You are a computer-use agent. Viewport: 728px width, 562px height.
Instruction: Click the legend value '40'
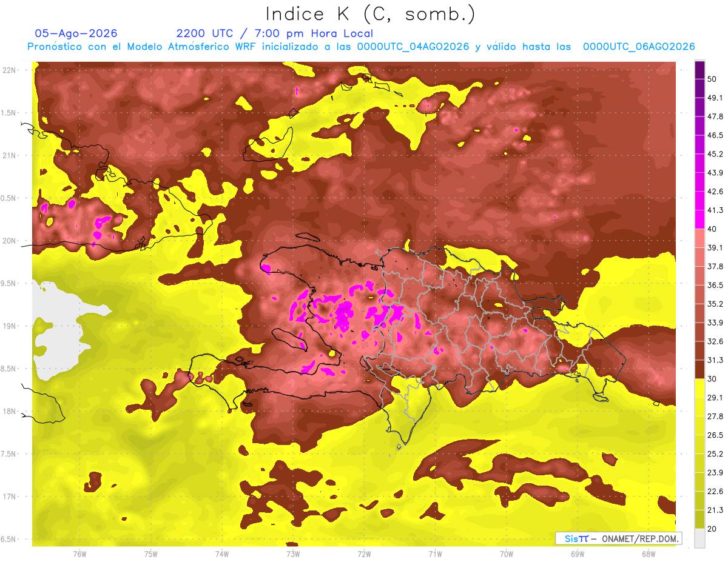(x=712, y=229)
